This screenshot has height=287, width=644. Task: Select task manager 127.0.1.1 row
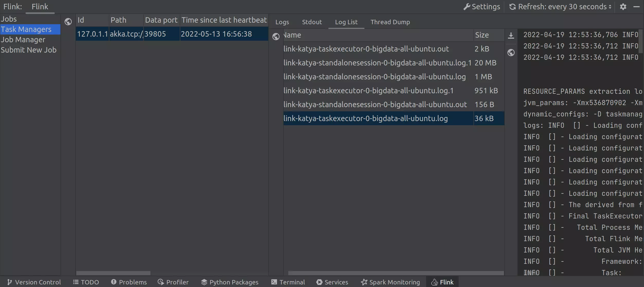[172, 34]
